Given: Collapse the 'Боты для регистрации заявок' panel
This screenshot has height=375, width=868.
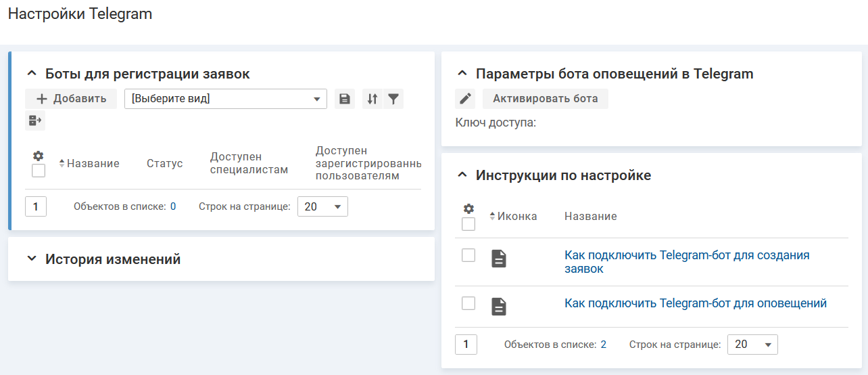Looking at the screenshot, I should 32,74.
